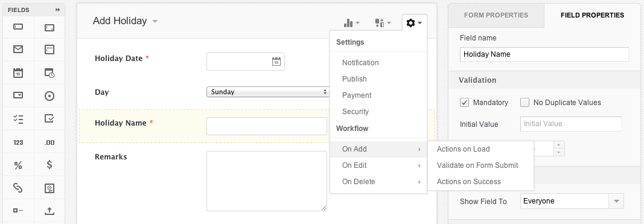Image resolution: width=644 pixels, height=224 pixels.
Task: Click the Holiday Name form input
Action: point(267,126)
